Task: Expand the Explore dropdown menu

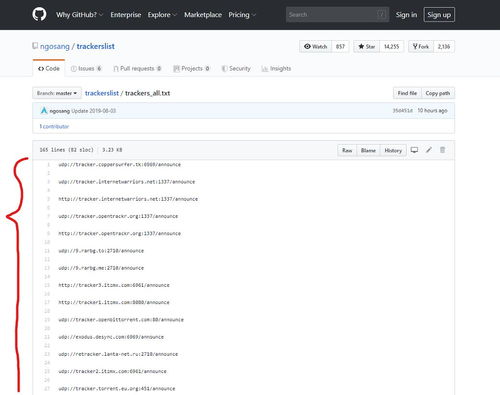Action: tap(162, 15)
